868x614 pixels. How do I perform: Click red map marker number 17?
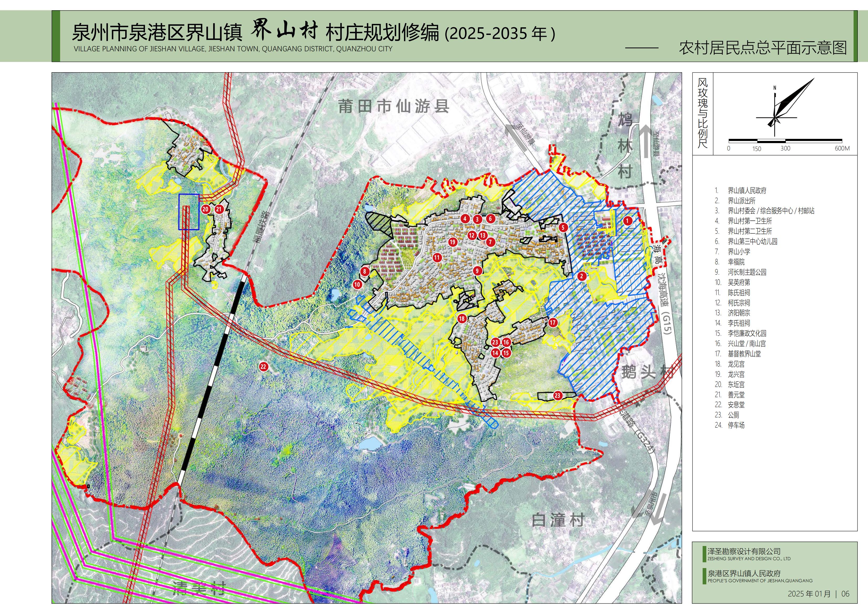(553, 323)
